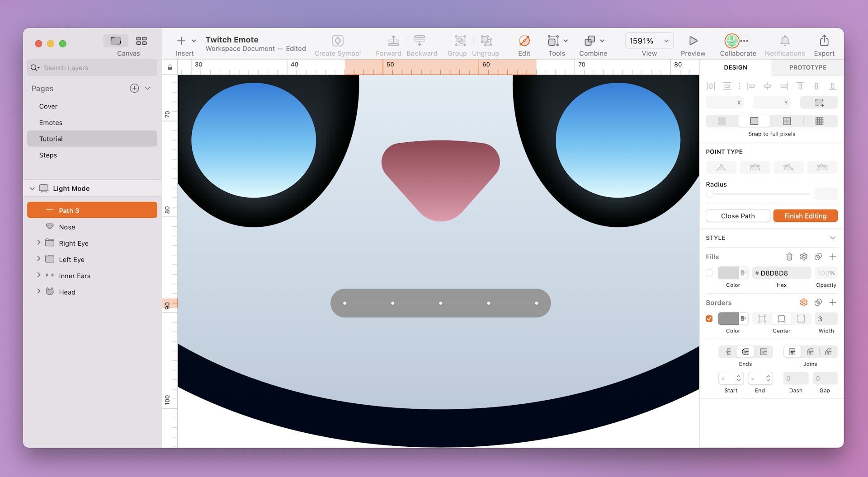Click the Hex value field showing D8D8D8
868x477 pixels.
point(781,273)
